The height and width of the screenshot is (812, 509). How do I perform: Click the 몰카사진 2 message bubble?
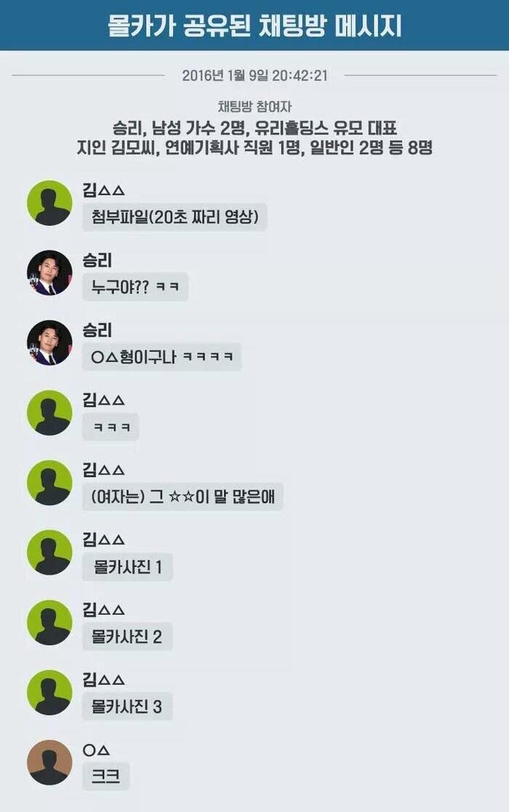pyautogui.click(x=127, y=637)
